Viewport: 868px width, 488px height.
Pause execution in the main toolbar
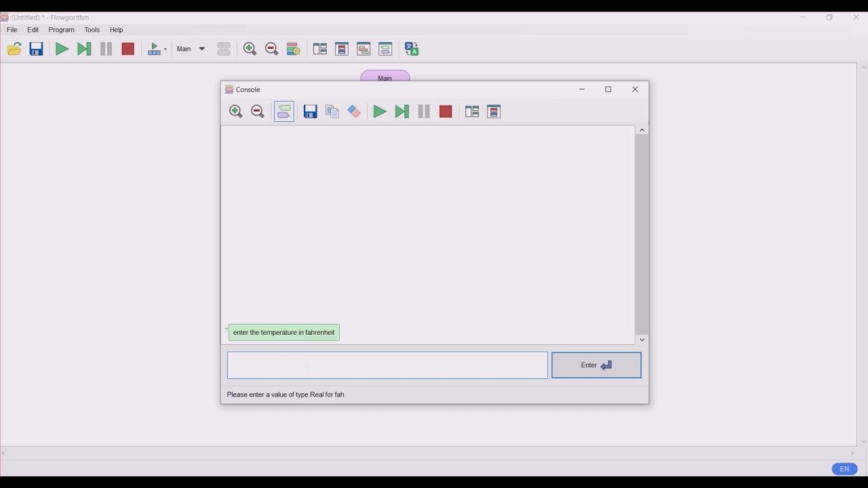pyautogui.click(x=106, y=49)
